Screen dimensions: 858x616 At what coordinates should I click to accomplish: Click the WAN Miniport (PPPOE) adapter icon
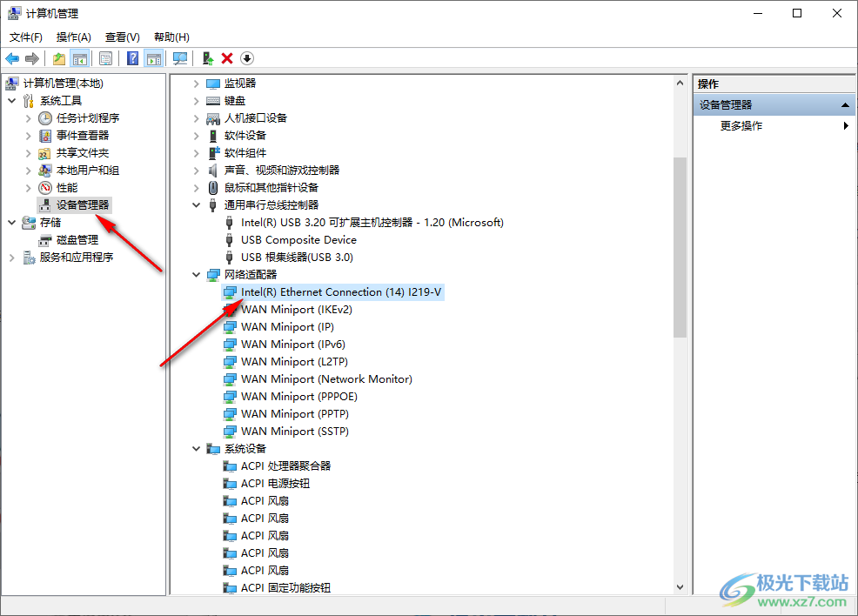pyautogui.click(x=230, y=397)
